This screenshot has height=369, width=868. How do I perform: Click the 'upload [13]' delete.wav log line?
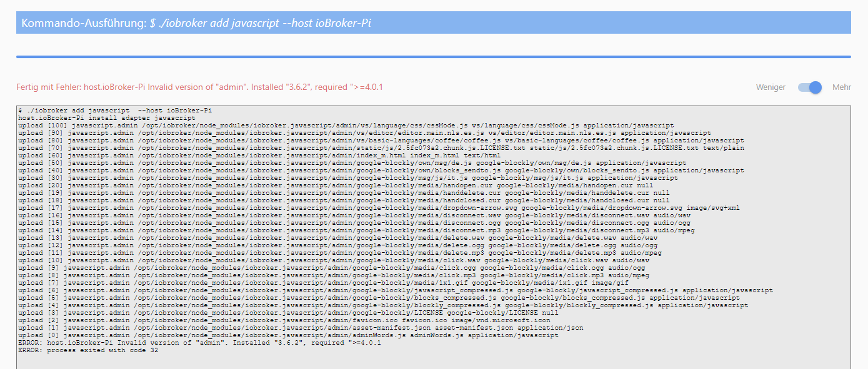[x=337, y=237]
